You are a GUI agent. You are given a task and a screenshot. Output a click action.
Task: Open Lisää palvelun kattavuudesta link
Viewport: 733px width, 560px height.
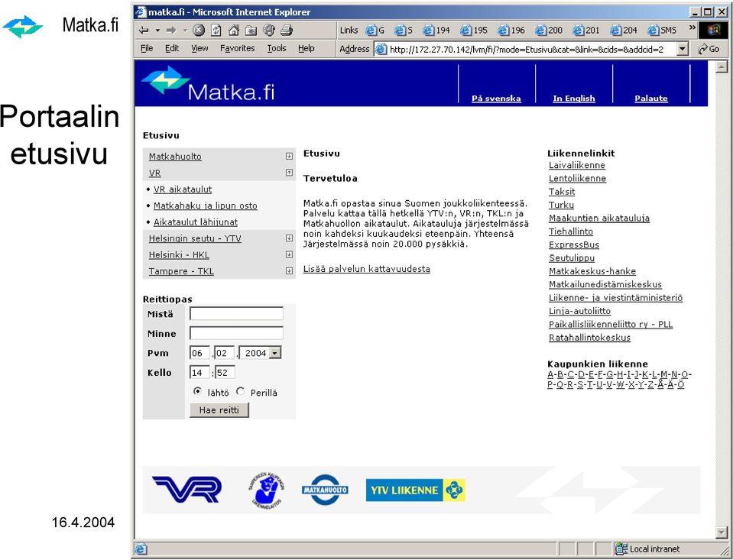(367, 269)
